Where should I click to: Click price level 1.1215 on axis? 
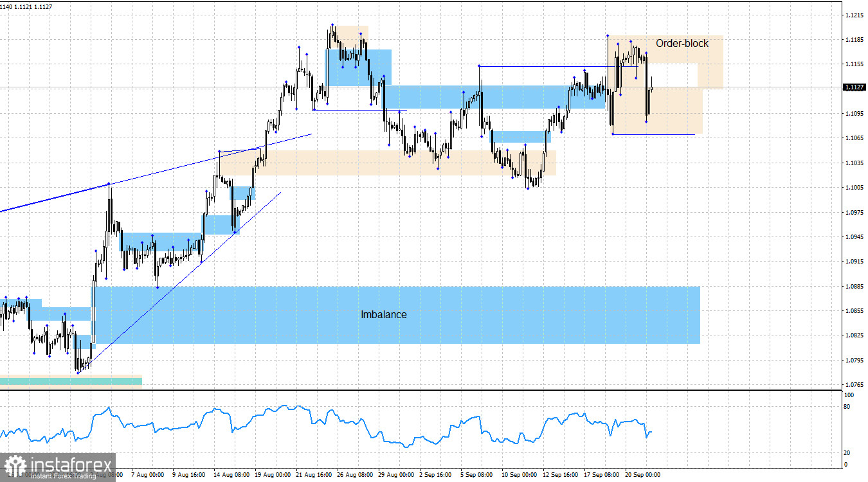tap(854, 15)
